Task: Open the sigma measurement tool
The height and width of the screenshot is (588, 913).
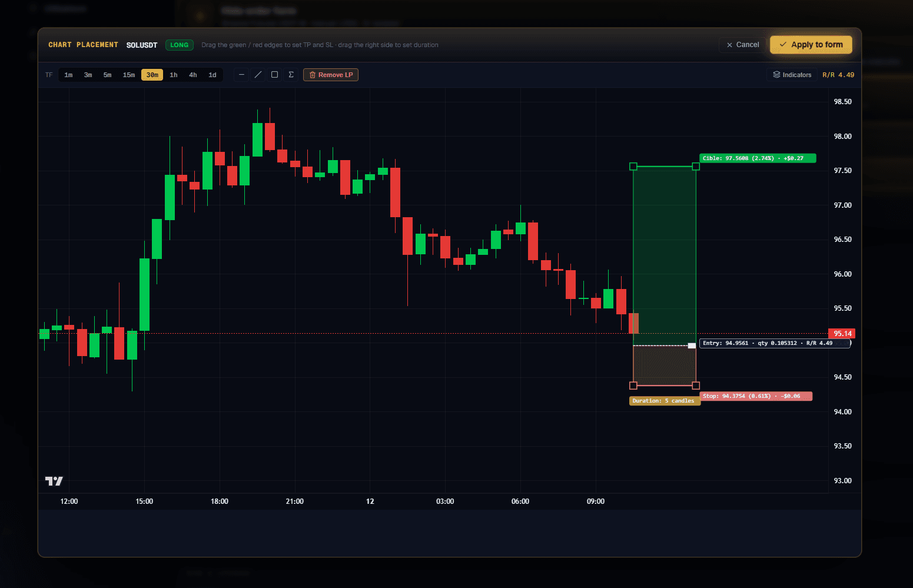Action: pyautogui.click(x=291, y=75)
